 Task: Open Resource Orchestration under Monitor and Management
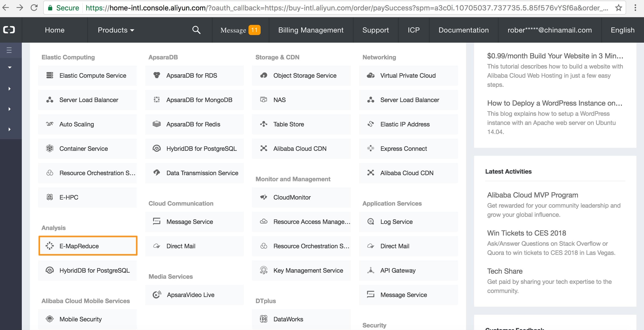pyautogui.click(x=301, y=246)
